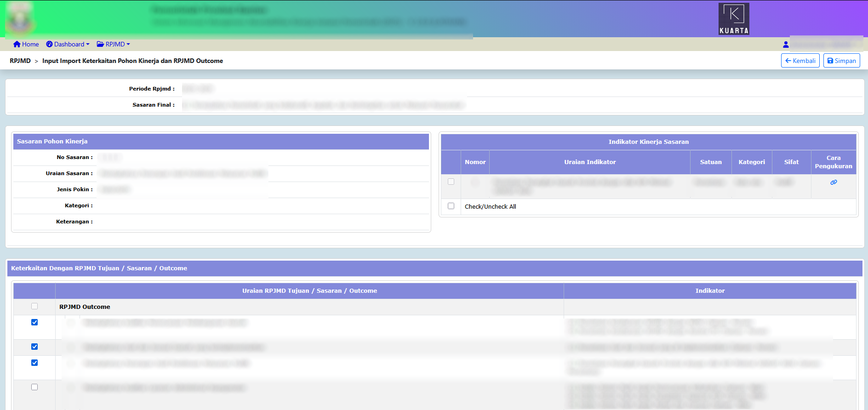Open the Home menu item

tap(30, 45)
